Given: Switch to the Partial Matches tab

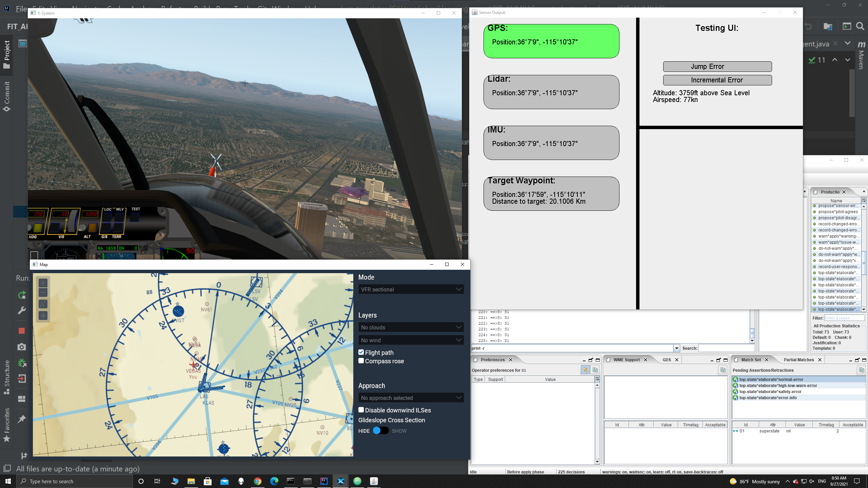Looking at the screenshot, I should click(798, 360).
